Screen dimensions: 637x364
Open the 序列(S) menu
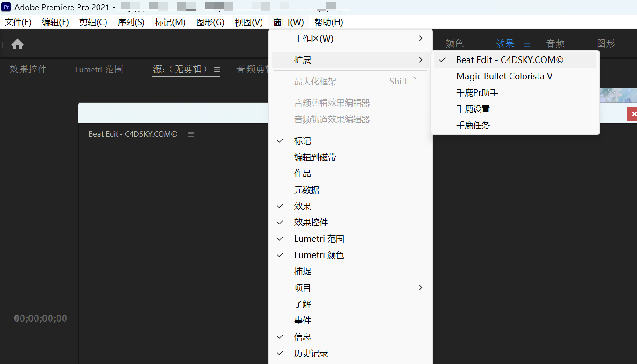131,22
